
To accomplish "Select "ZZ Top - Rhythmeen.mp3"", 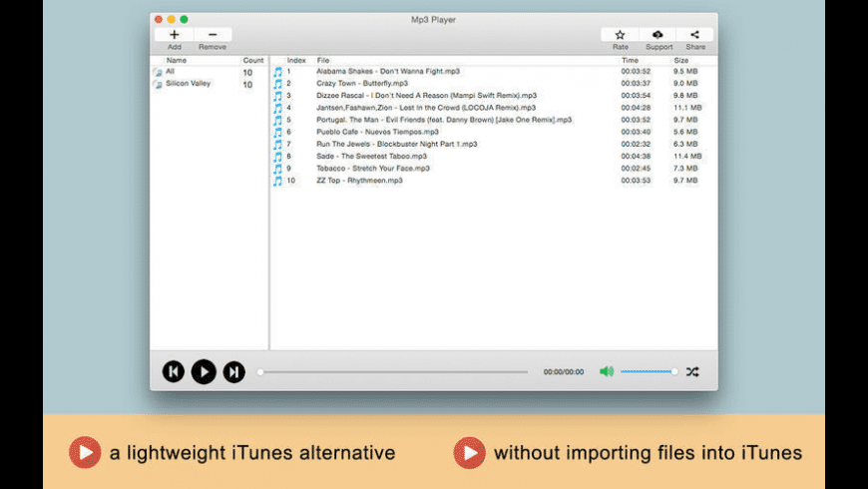I will tap(359, 181).
